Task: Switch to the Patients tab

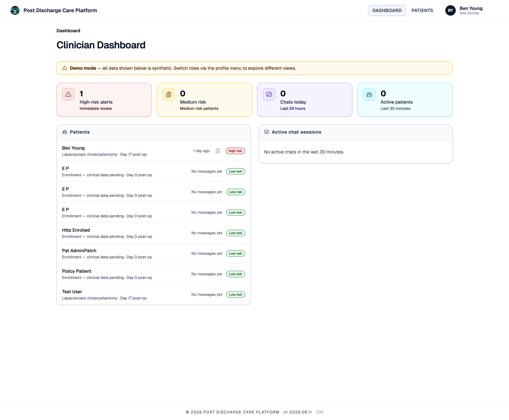Action: point(422,10)
